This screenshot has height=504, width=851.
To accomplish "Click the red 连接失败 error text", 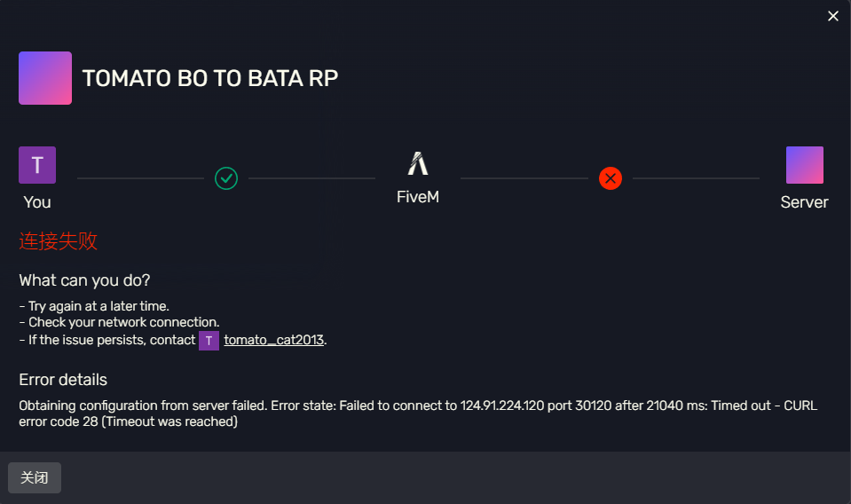I will (58, 240).
